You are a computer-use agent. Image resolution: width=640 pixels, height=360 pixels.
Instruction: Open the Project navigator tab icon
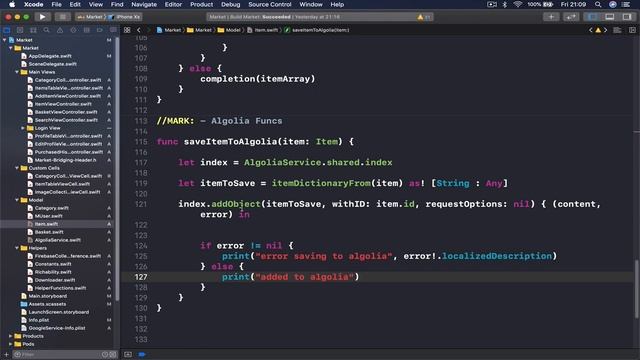pos(7,30)
